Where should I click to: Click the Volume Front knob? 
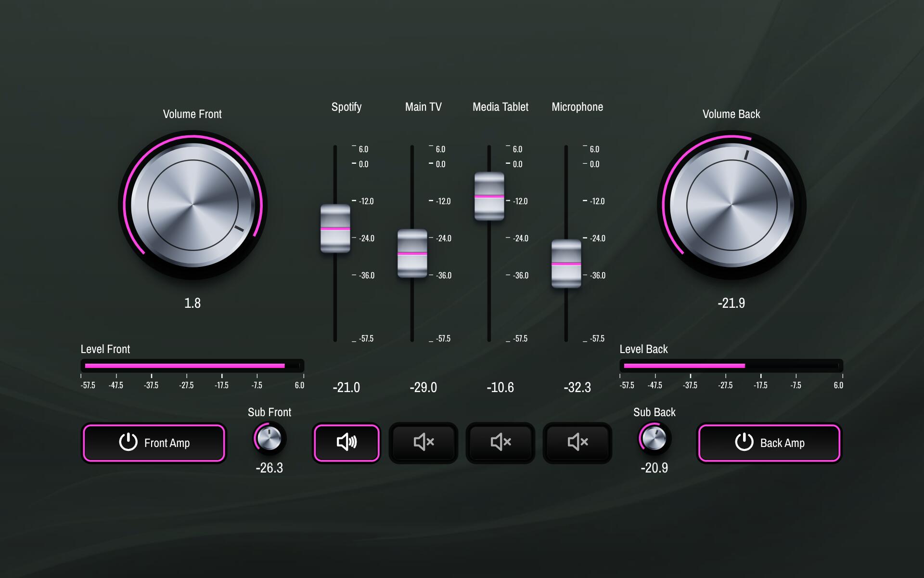[192, 205]
